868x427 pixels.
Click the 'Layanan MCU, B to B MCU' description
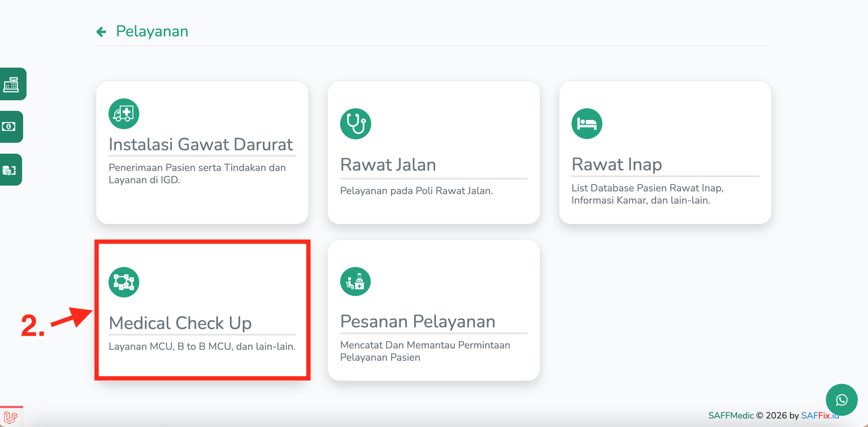click(x=202, y=346)
